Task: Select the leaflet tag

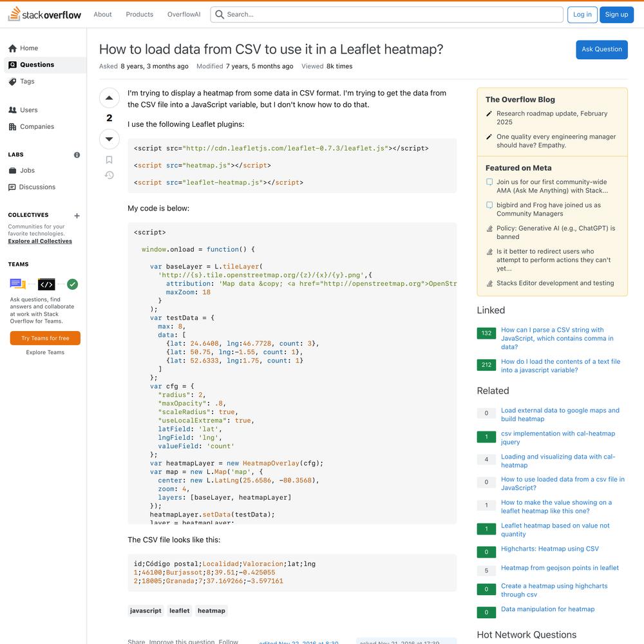Action: (180, 611)
